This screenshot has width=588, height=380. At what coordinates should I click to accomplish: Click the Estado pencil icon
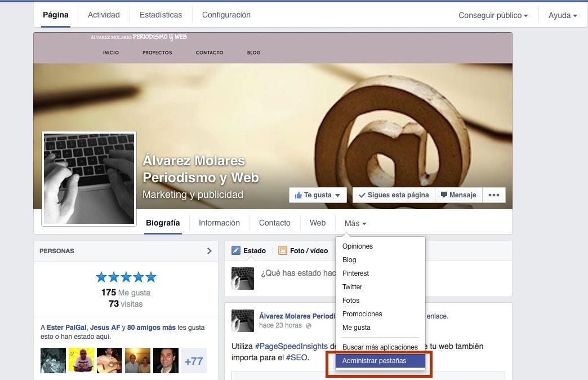pos(236,251)
